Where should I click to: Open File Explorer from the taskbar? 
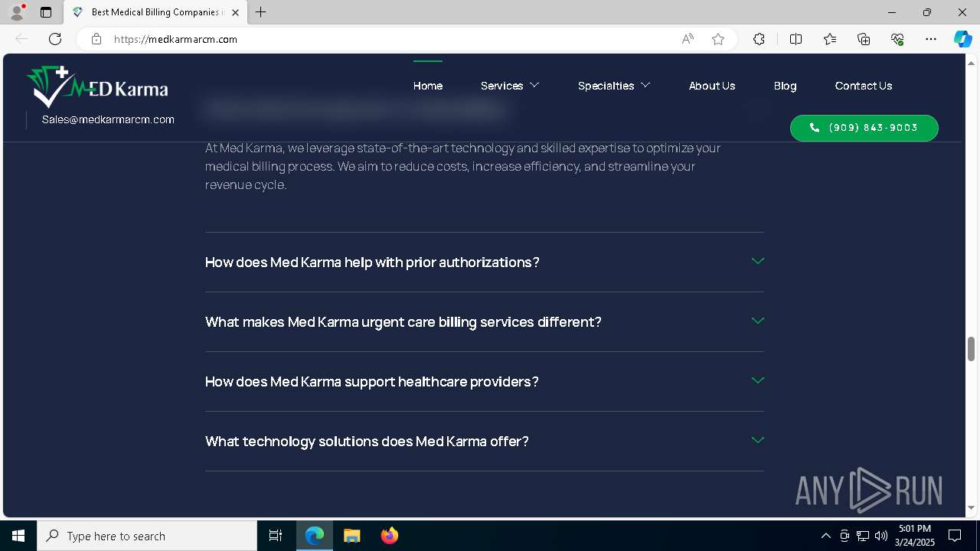352,536
